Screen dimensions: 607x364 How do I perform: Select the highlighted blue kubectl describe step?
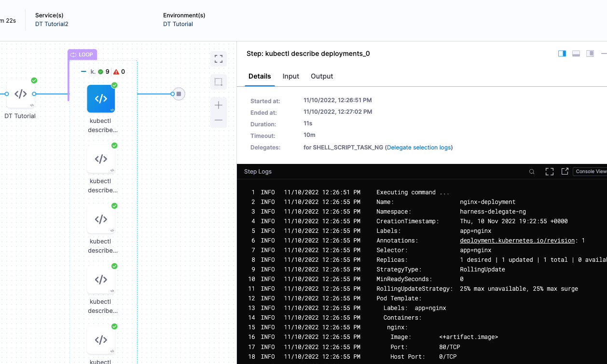101,99
